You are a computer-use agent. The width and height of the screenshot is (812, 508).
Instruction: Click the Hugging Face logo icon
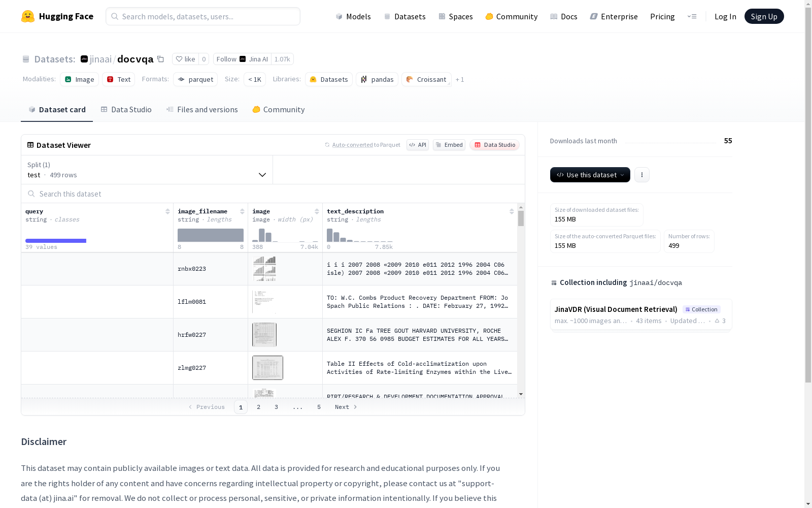click(28, 16)
